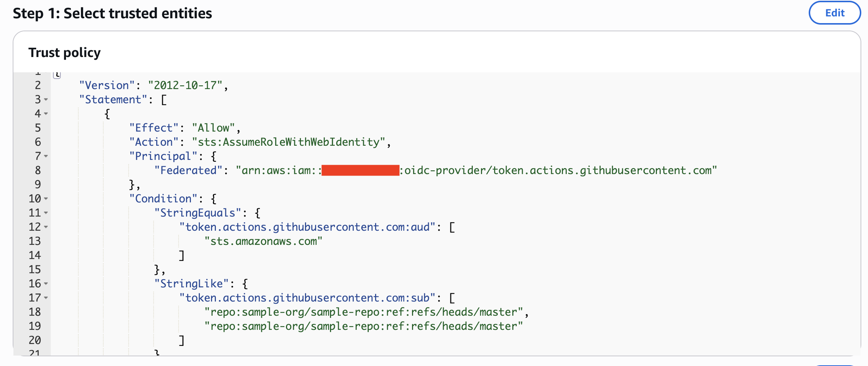Viewport: 868px width, 366px height.
Task: Click the "Federated" key on line 8
Action: [188, 170]
